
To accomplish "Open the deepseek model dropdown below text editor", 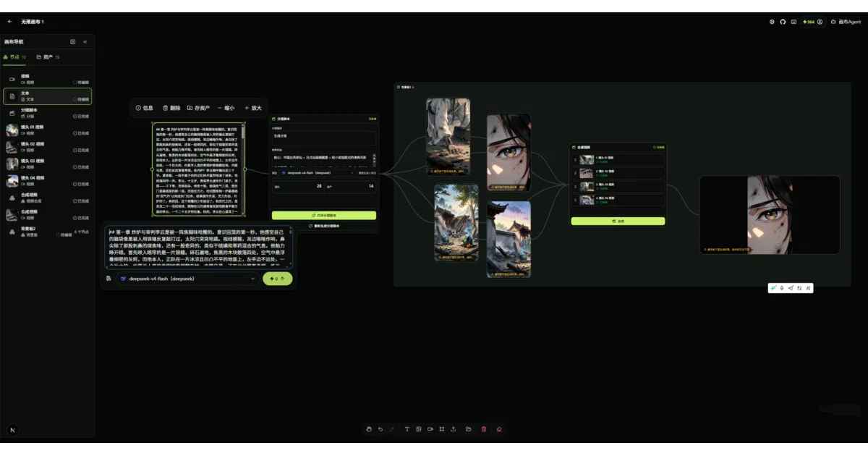I will [187, 278].
